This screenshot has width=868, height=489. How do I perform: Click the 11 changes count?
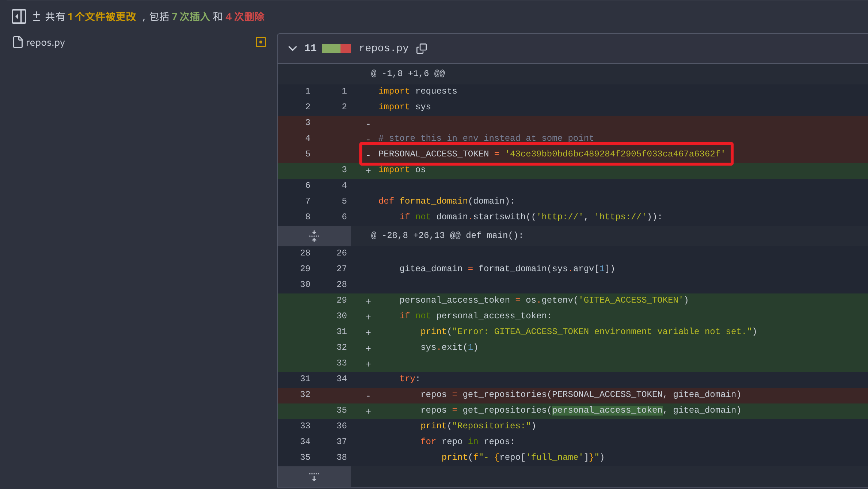310,48
